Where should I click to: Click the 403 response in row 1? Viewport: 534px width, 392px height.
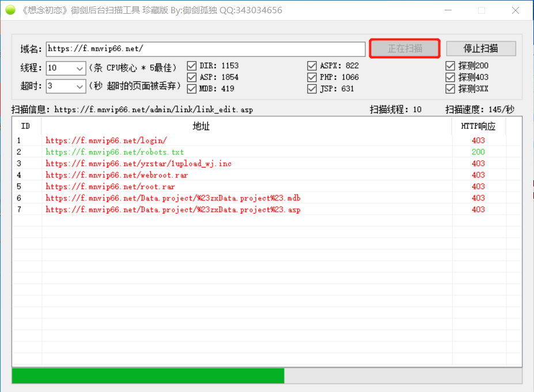coord(478,140)
